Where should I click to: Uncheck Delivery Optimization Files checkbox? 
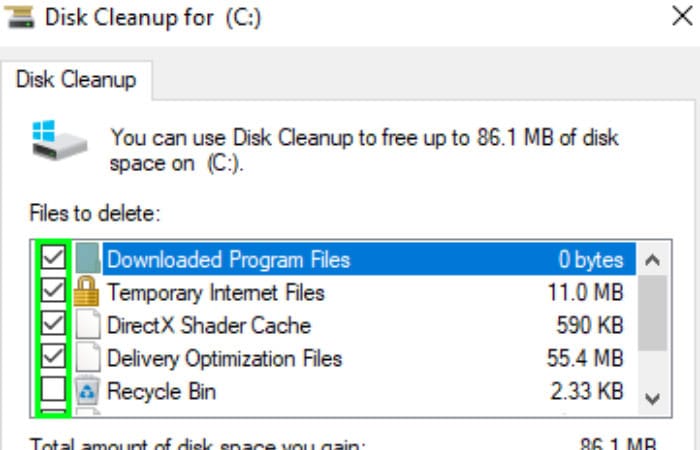pyautogui.click(x=53, y=356)
